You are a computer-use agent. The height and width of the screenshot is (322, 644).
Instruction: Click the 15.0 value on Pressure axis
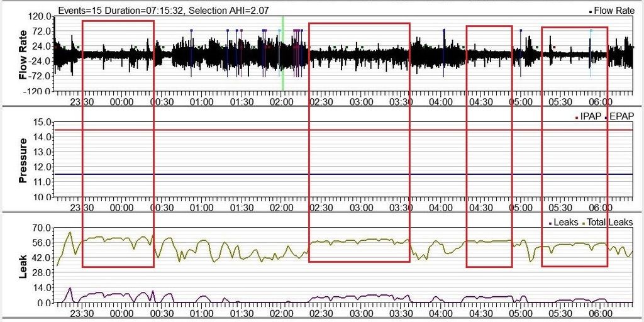coord(42,122)
